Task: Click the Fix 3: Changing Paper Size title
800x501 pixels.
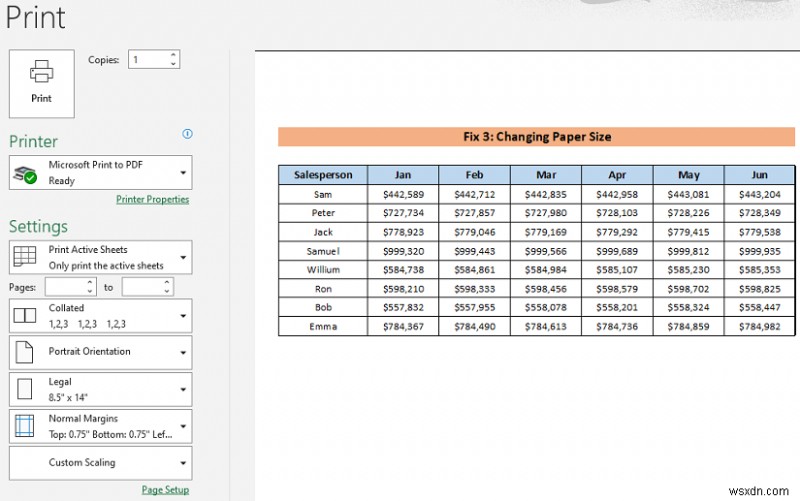Action: (x=537, y=137)
